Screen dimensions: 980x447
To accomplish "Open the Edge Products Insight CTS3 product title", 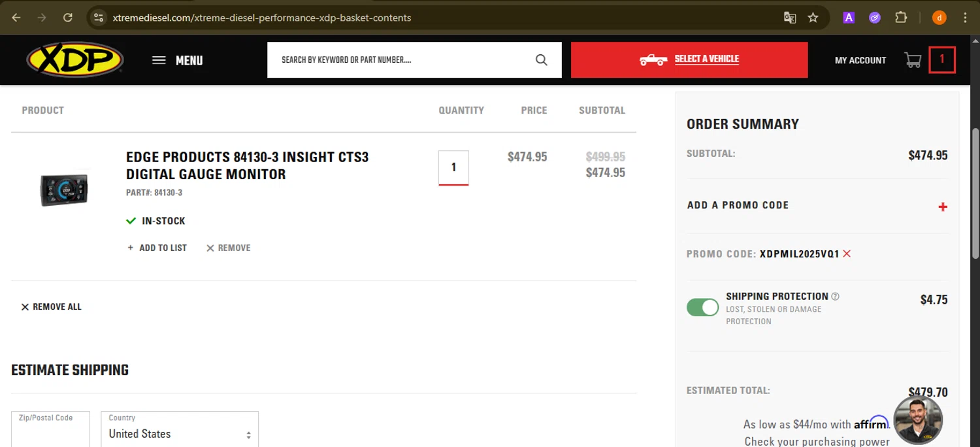I will coord(248,166).
